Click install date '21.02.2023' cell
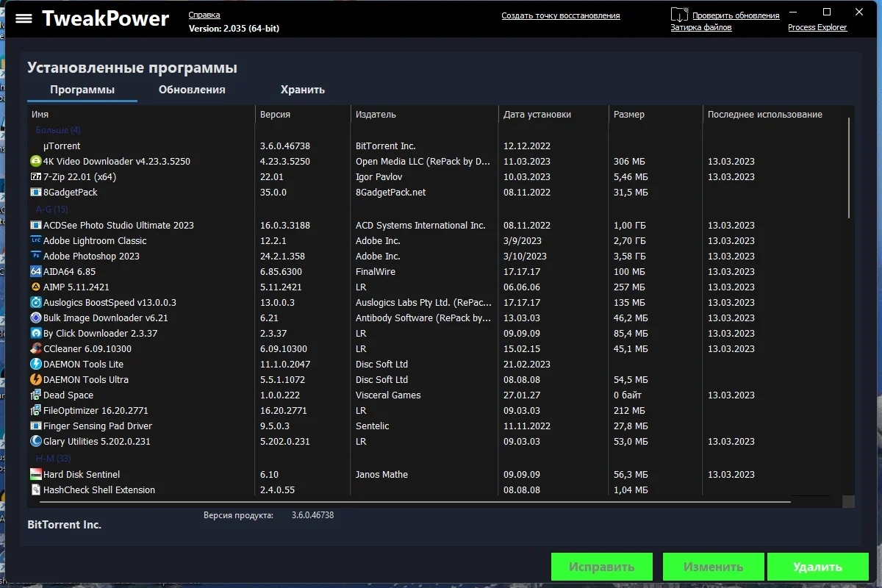This screenshot has width=882, height=588. pyautogui.click(x=527, y=364)
